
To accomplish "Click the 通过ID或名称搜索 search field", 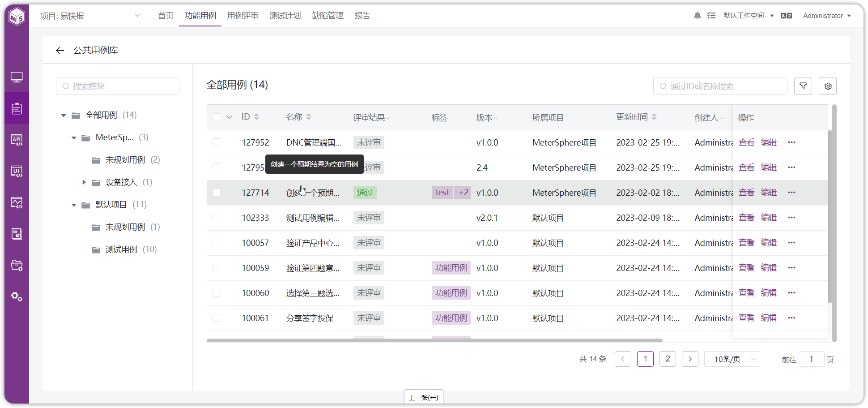I will pyautogui.click(x=720, y=86).
